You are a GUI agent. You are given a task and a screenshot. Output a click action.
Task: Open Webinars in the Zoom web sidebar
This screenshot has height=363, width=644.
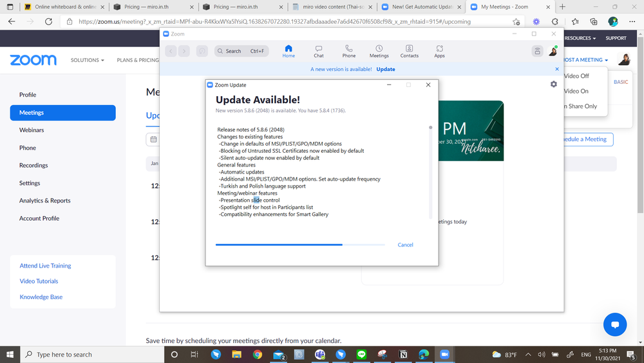[x=32, y=130]
